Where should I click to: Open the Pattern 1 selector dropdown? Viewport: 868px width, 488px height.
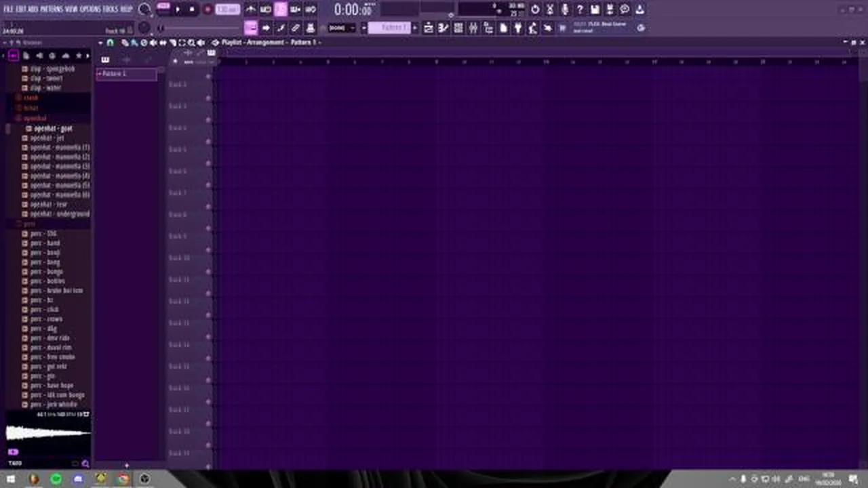(x=390, y=28)
